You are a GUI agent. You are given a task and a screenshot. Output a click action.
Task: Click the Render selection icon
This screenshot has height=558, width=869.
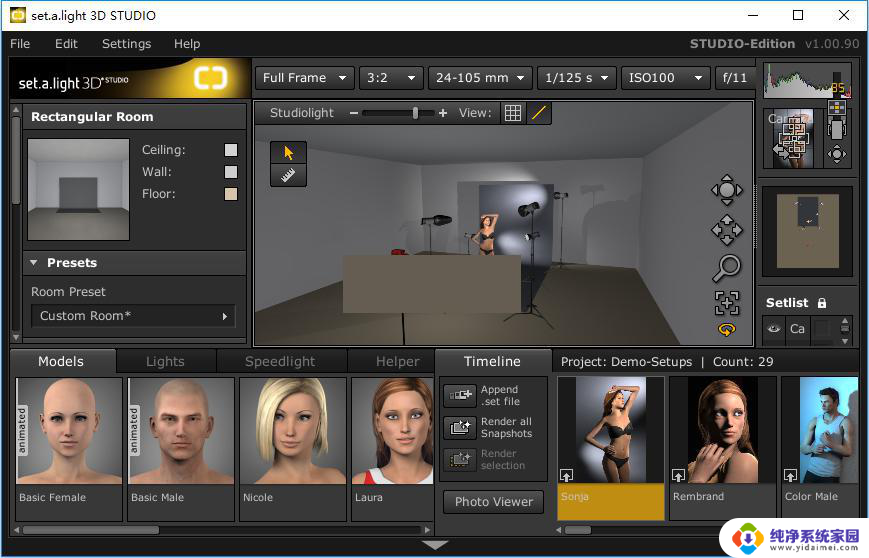coord(460,459)
